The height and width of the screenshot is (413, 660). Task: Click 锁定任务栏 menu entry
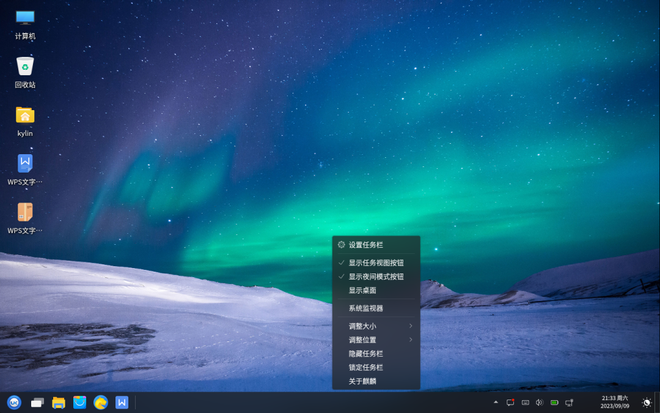point(366,367)
